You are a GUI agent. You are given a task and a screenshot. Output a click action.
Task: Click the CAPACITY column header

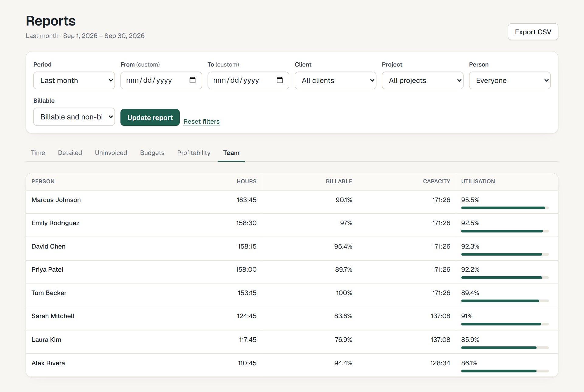436,181
